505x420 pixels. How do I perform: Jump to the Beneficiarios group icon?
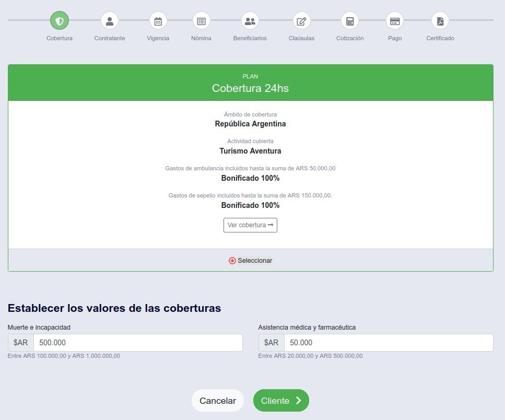click(x=250, y=21)
